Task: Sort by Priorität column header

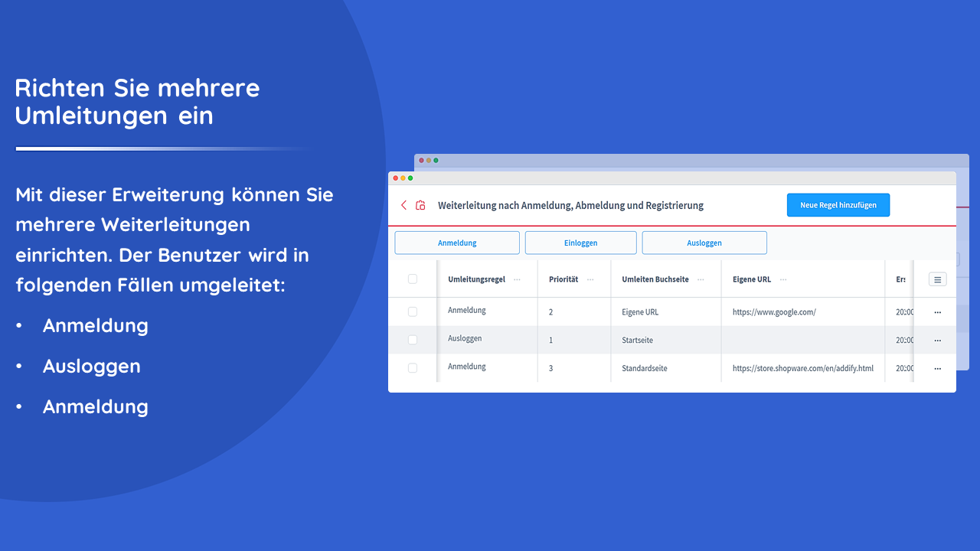Action: pyautogui.click(x=563, y=279)
